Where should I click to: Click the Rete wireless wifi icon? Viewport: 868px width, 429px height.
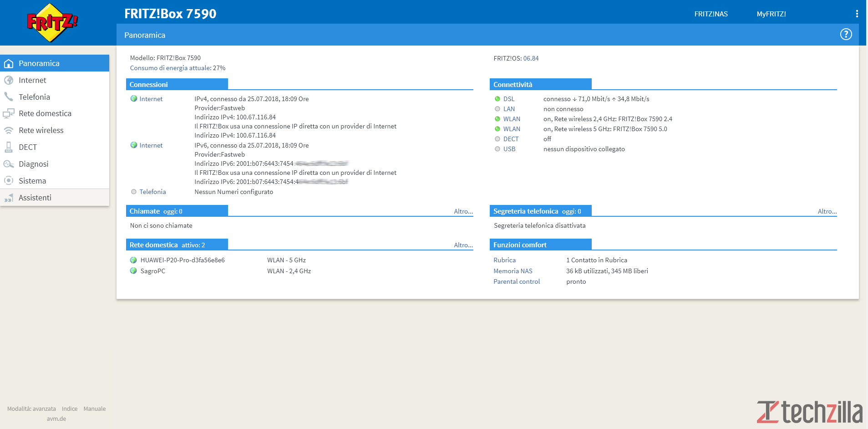point(9,130)
